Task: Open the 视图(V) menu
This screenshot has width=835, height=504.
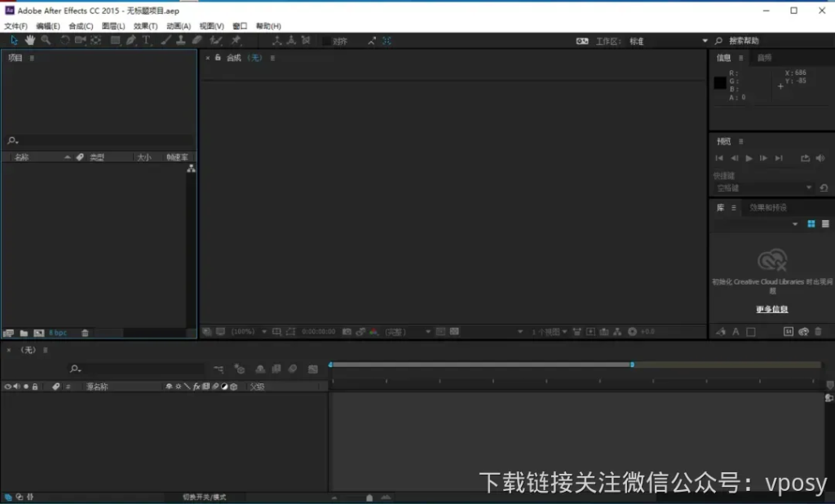Action: click(211, 26)
